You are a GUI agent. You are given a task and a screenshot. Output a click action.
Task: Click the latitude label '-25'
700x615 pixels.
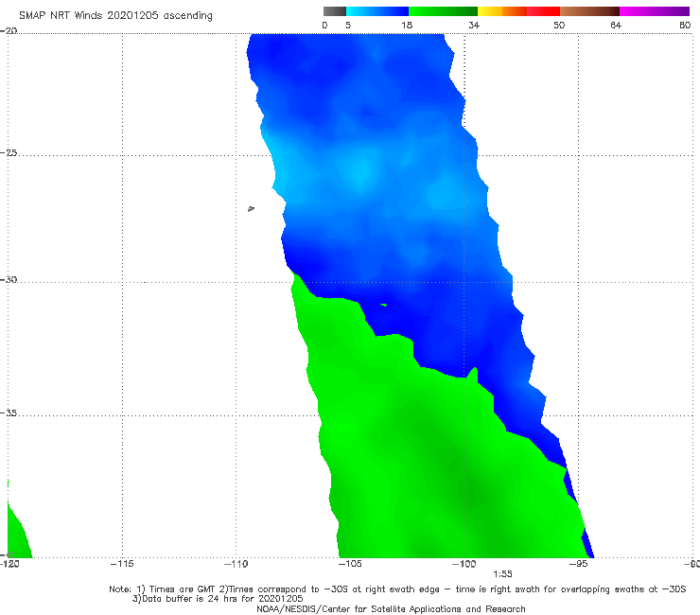[9, 152]
